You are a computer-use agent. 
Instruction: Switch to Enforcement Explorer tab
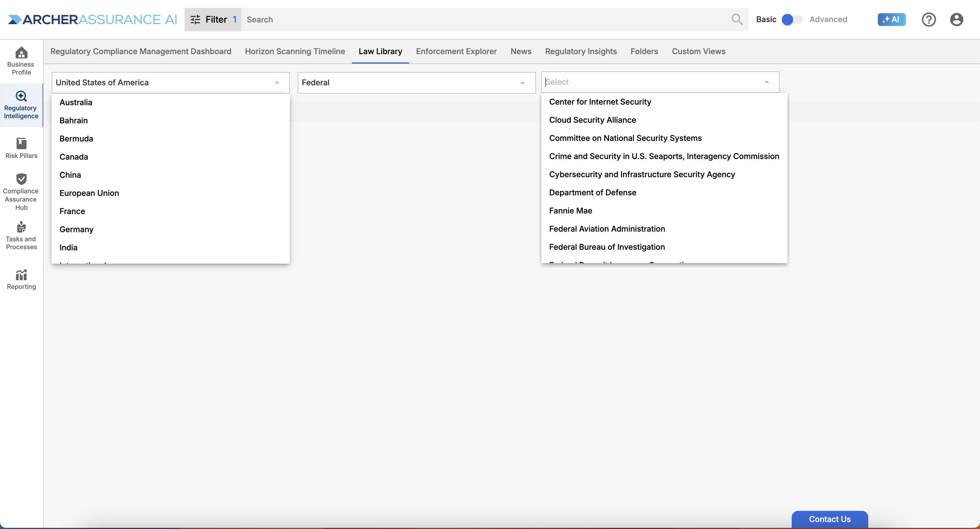pyautogui.click(x=456, y=51)
